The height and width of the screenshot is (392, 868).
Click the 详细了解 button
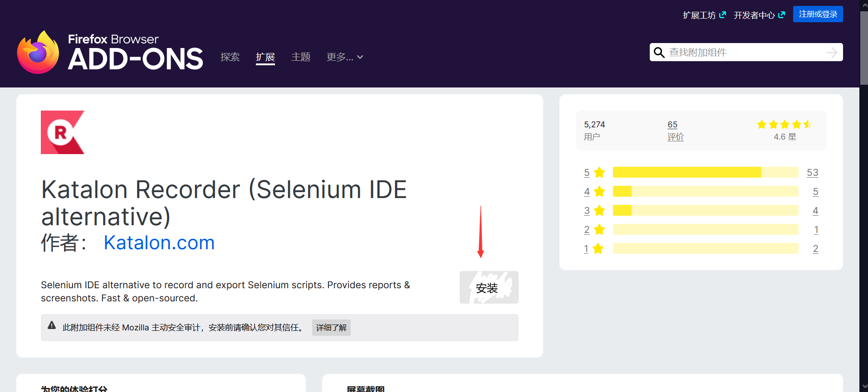coord(331,328)
